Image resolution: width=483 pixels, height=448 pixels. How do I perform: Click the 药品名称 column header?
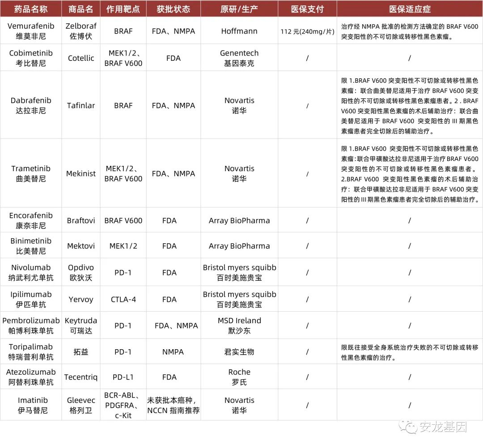coord(31,9)
